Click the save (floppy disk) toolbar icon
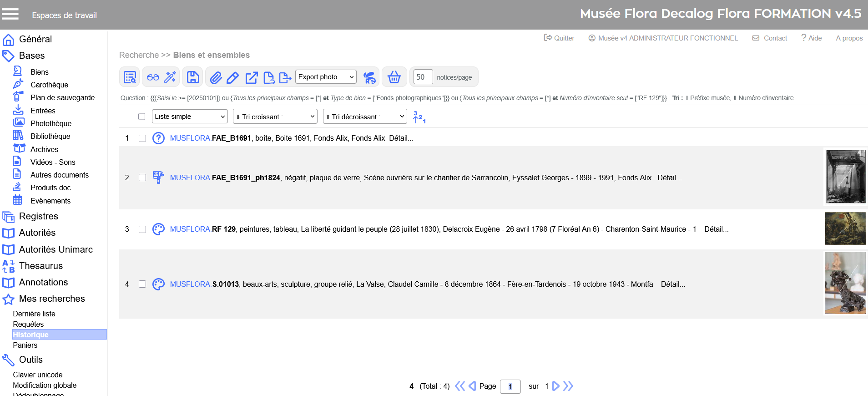Viewport: 868px width, 396px height. tap(193, 77)
